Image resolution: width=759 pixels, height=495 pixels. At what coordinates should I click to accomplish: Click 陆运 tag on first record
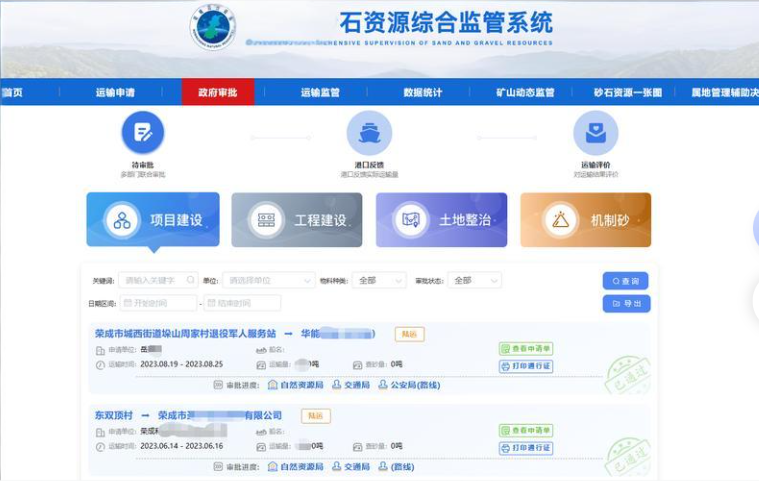pyautogui.click(x=410, y=334)
